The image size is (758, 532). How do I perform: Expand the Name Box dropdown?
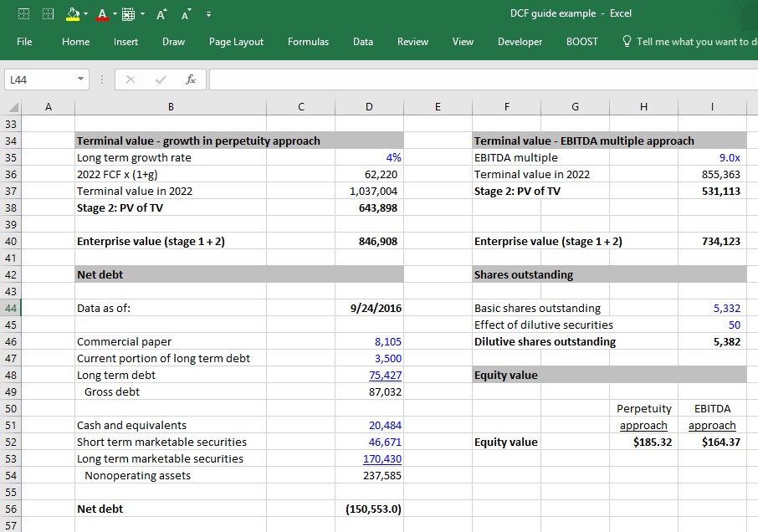tap(80, 79)
